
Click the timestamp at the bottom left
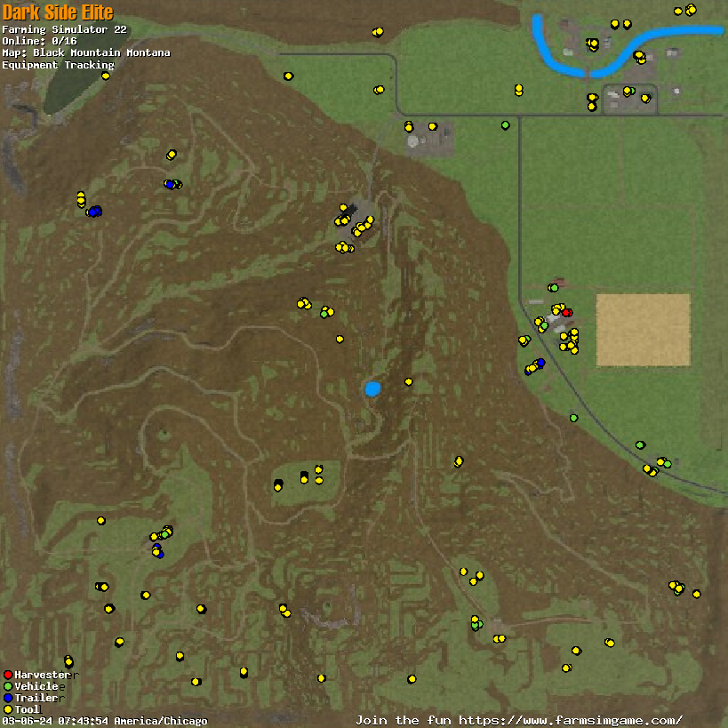tap(104, 721)
